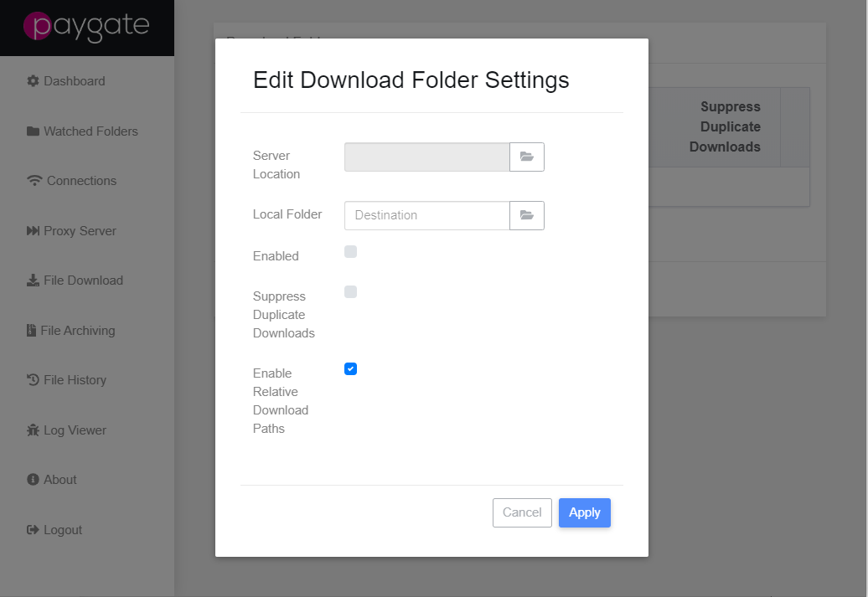Click the Watched Folders folder icon
Viewport: 868px width, 597px height.
pos(34,131)
